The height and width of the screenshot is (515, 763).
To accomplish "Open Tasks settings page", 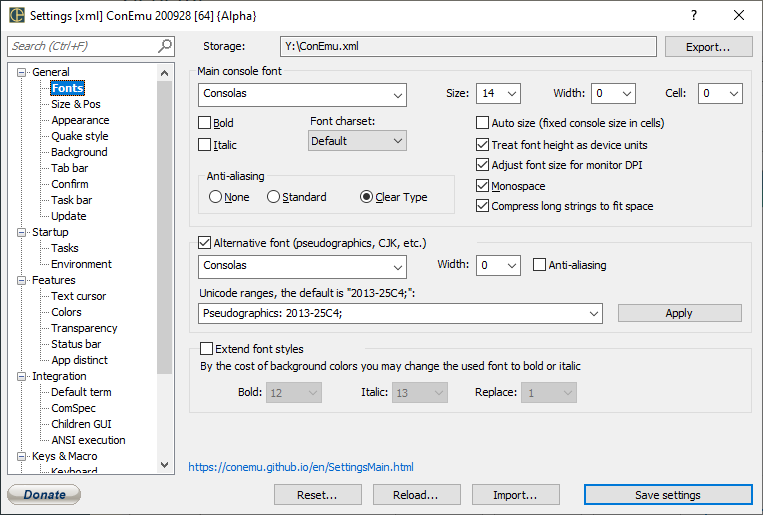I will [65, 248].
